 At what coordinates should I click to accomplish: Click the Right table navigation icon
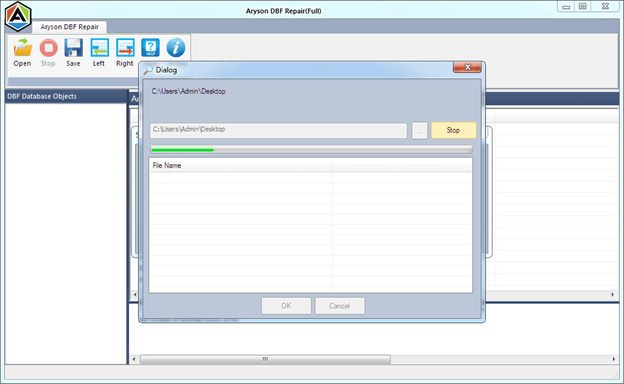(125, 48)
